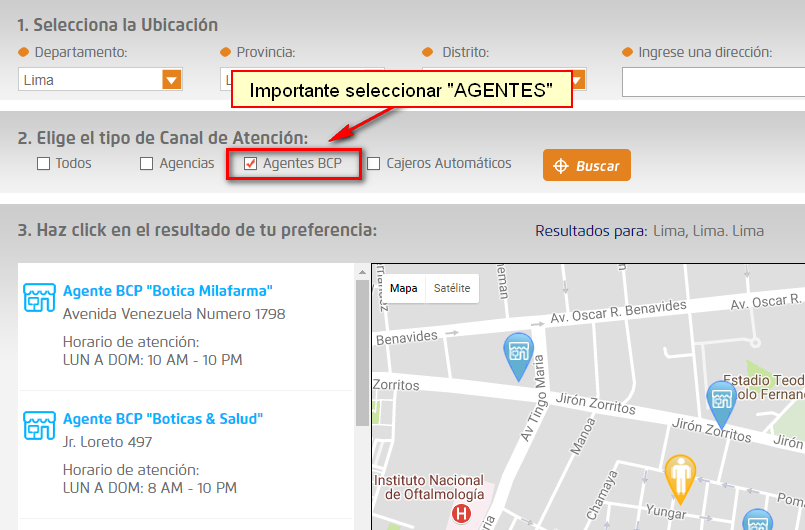Screen dimensions: 805x530
Task: Open the Distrito dropdown arrow
Action: [x=576, y=80]
